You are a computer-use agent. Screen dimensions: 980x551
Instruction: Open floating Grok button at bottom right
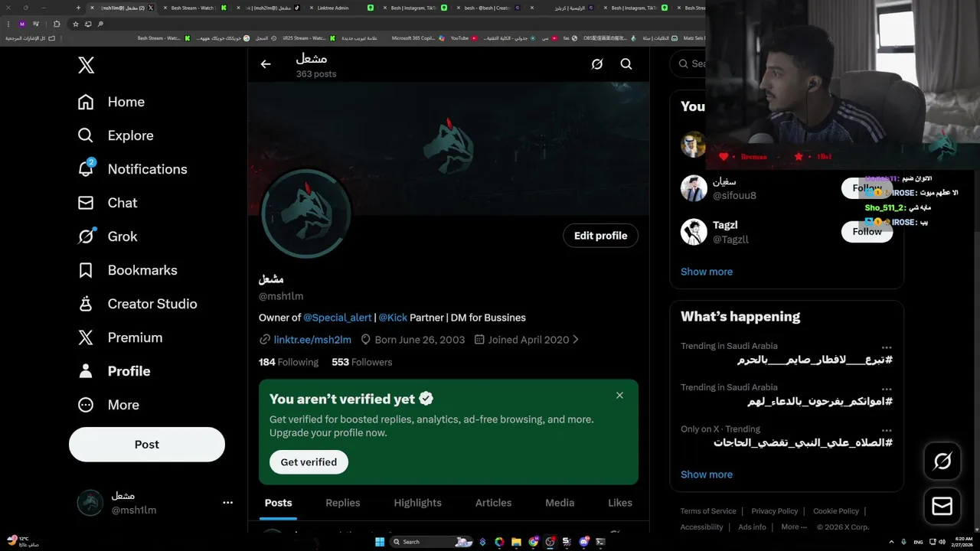pos(942,461)
